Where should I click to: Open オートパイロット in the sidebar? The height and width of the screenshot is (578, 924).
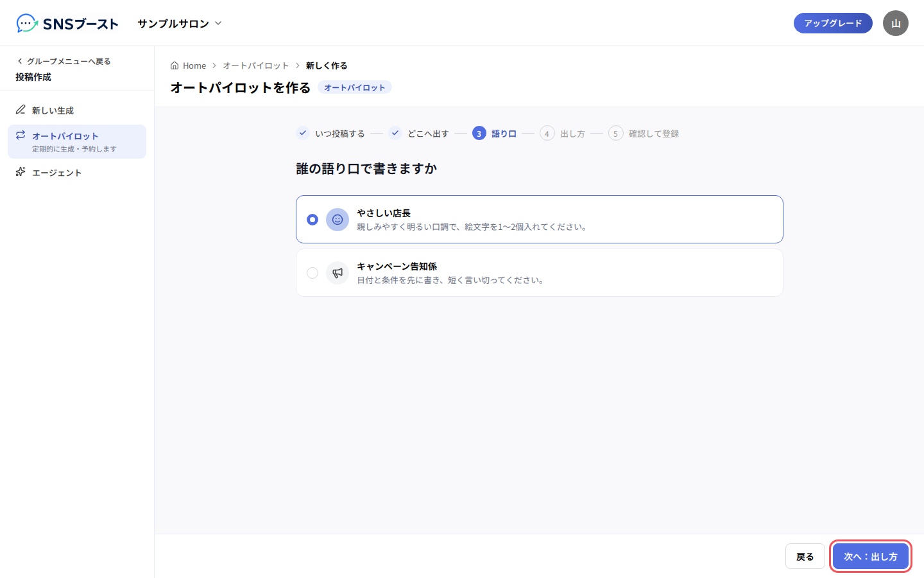[x=77, y=141]
